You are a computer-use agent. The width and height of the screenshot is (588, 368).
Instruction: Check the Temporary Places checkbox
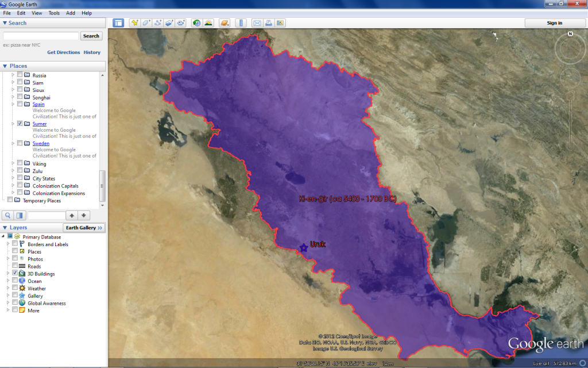point(10,200)
